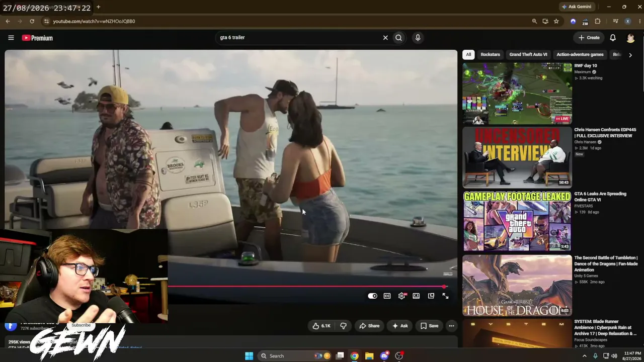
Task: Share this video
Action: 369,326
